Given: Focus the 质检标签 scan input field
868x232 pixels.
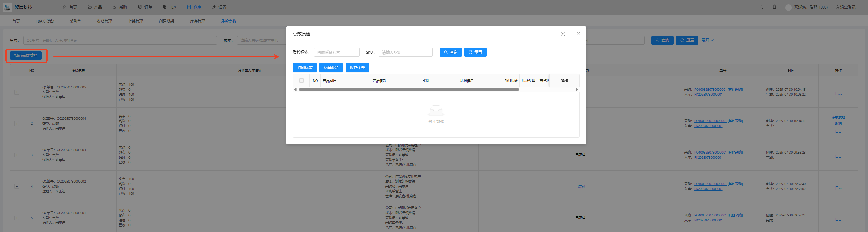Looking at the screenshot, I should (336, 53).
